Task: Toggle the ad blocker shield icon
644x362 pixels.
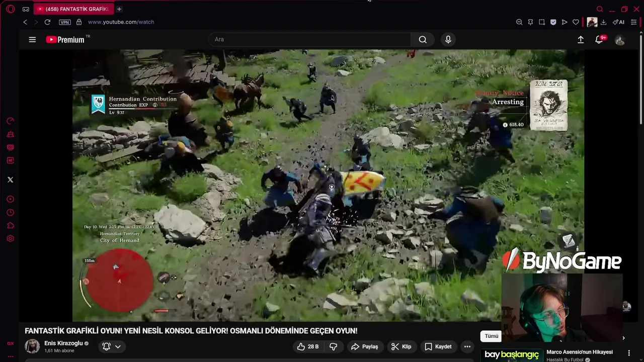Action: [x=553, y=22]
